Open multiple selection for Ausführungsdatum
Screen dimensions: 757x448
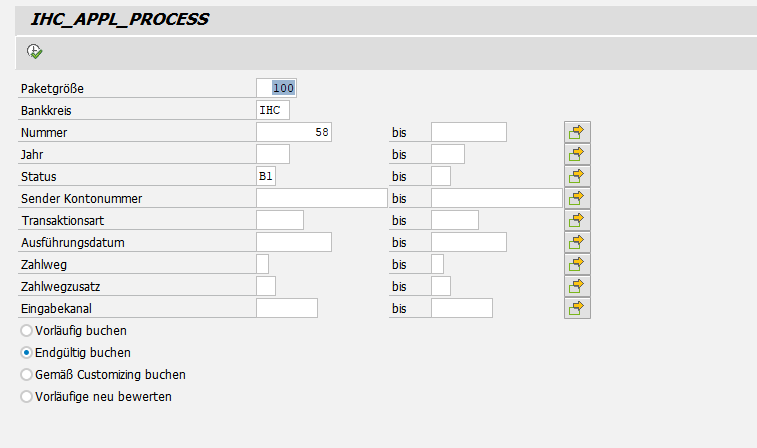click(577, 242)
